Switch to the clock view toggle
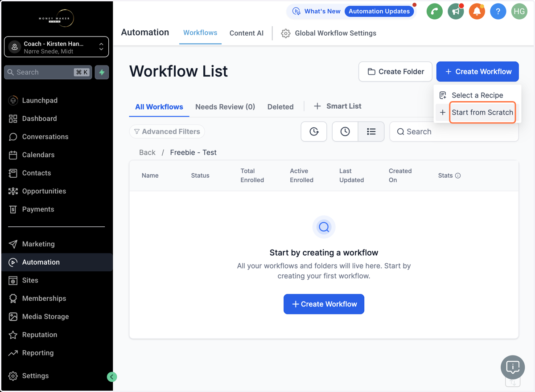Image resolution: width=535 pixels, height=392 pixels. 345,131
